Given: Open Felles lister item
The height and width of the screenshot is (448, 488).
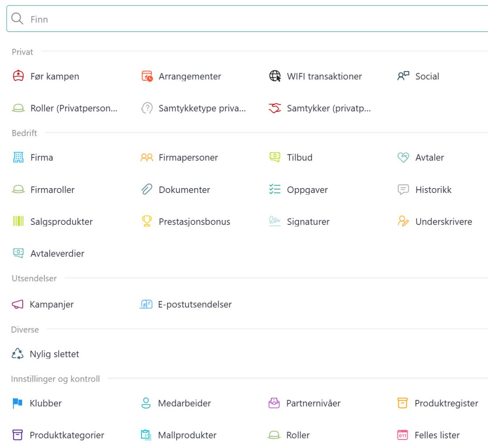Looking at the screenshot, I should 428,435.
